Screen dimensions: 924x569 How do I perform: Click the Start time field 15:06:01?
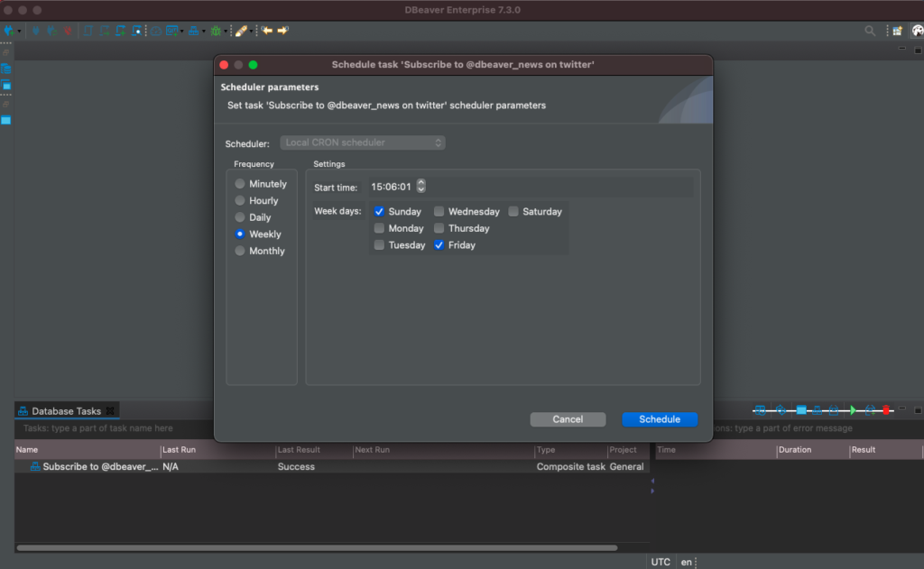(x=391, y=187)
